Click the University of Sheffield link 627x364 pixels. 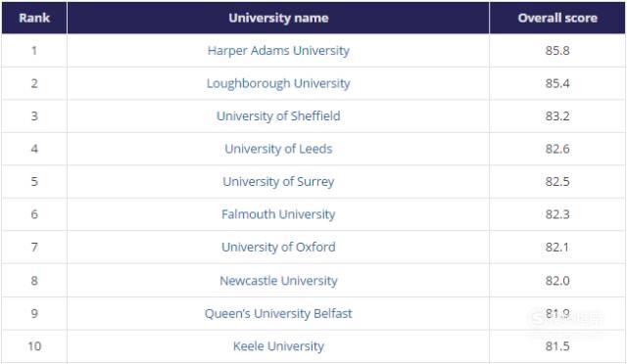click(278, 115)
